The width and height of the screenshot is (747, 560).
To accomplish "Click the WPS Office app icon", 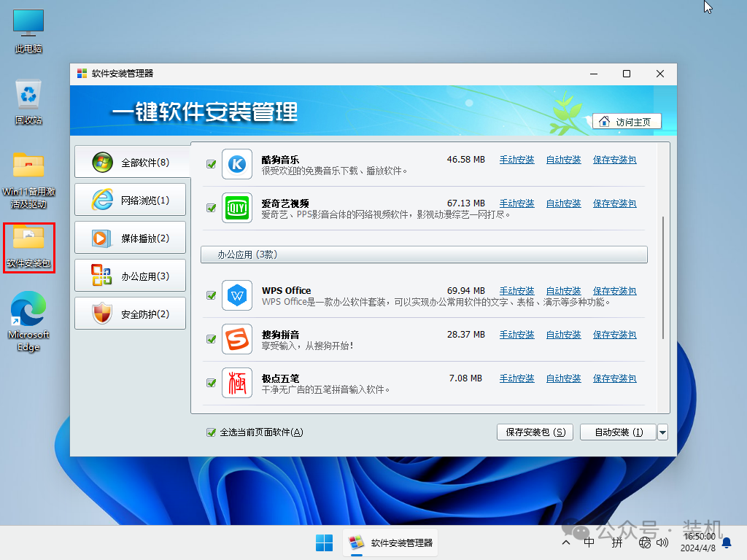I will 237,296.
